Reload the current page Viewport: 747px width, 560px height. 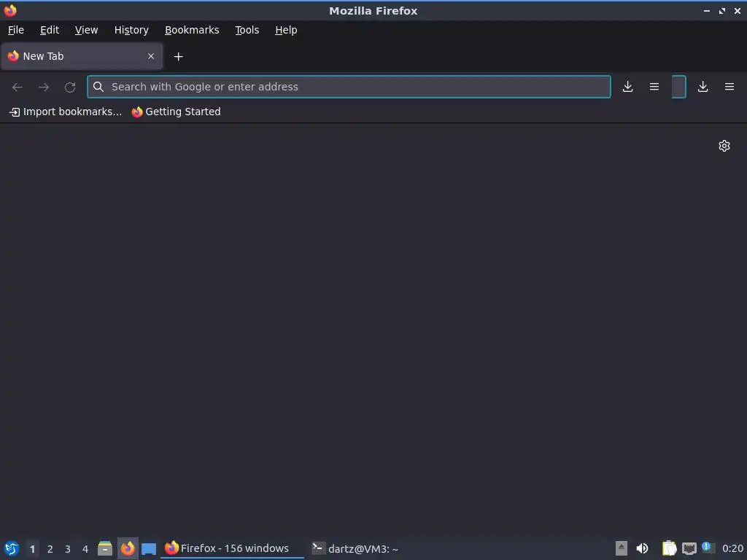pyautogui.click(x=70, y=87)
